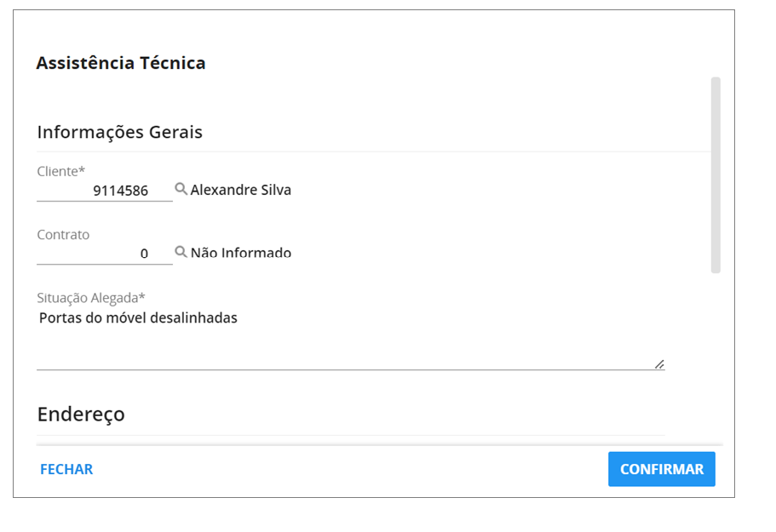This screenshot has width=776, height=532.
Task: Focus the Contrato number field showing 0
Action: pos(105,254)
